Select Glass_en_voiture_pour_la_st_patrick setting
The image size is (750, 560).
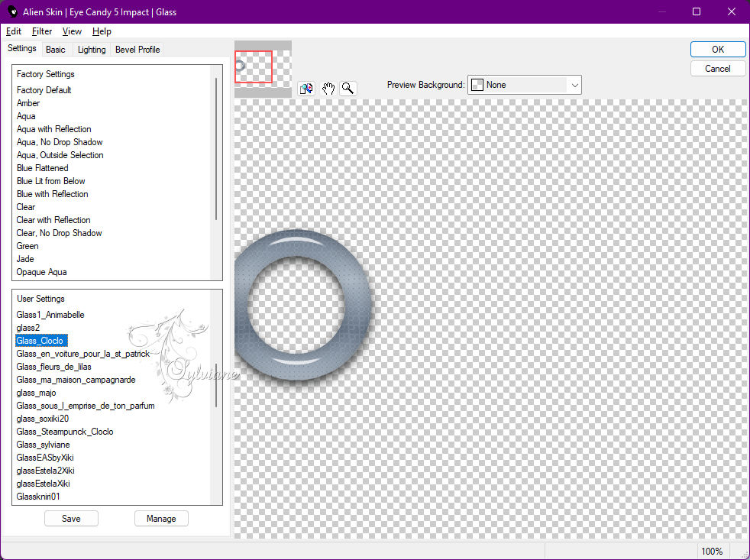tap(82, 353)
